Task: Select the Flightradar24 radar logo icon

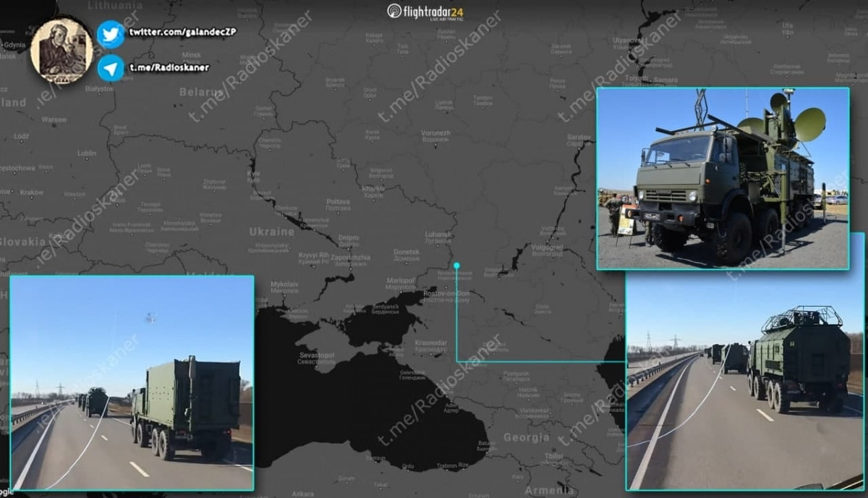Action: [394, 12]
